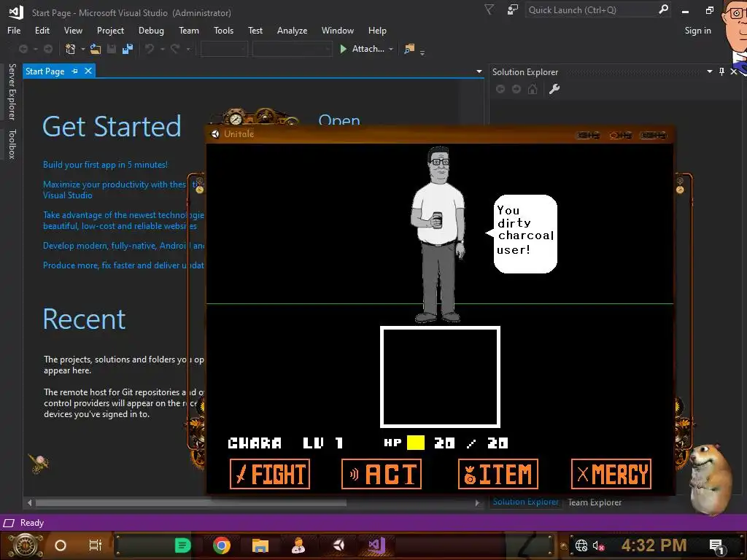Viewport: 747px width, 560px height.
Task: Open the File menu
Action: click(x=14, y=31)
